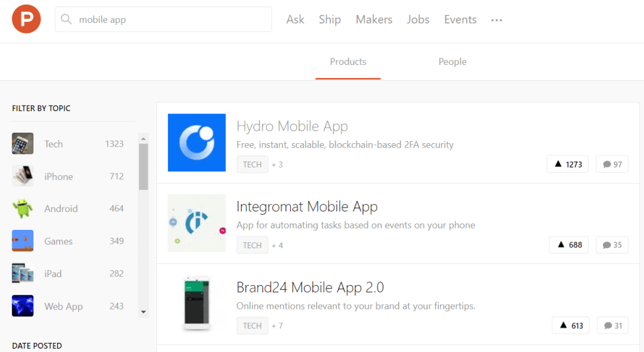
Task: Click the Brand24 Mobile App 2.0 title
Action: [310, 288]
